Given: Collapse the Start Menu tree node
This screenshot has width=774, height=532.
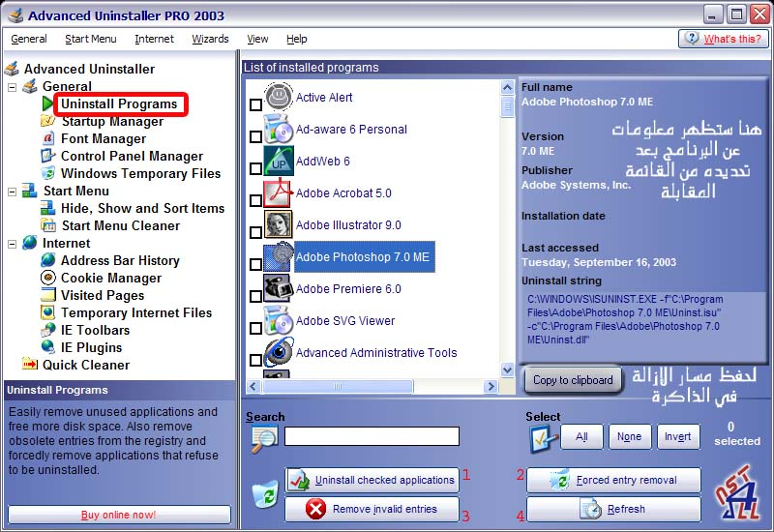Looking at the screenshot, I should (12, 192).
